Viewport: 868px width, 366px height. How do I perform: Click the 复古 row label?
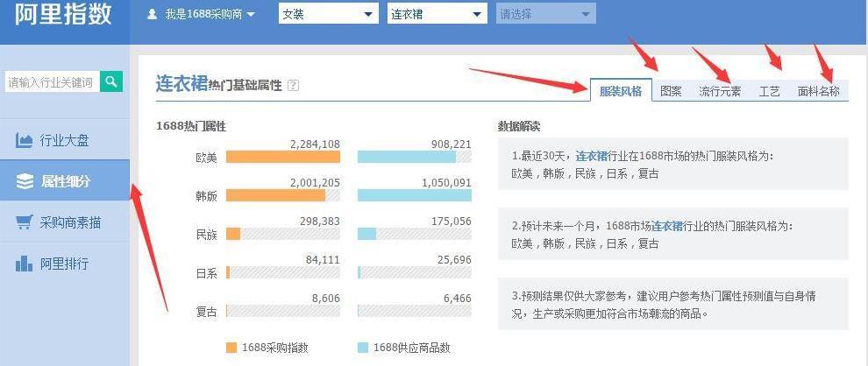(207, 312)
